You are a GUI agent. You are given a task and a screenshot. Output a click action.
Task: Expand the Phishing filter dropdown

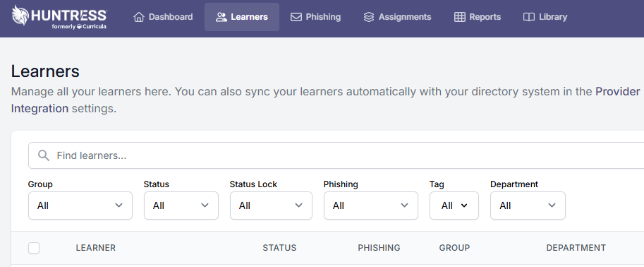(x=371, y=206)
